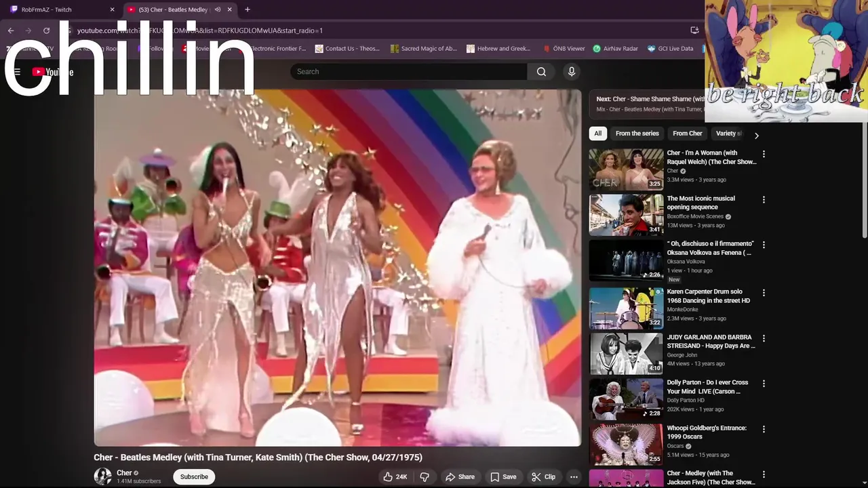Open options for Most iconic musical opening video
Image resolution: width=868 pixels, height=488 pixels.
click(x=764, y=200)
